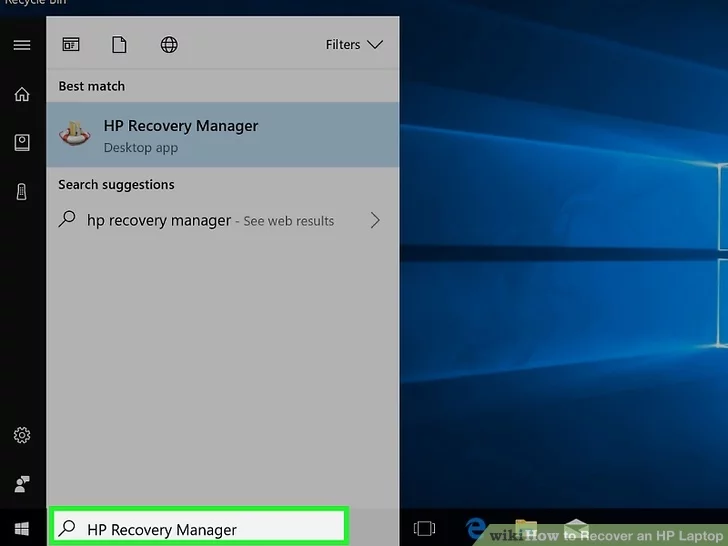Open the Windows Start button
The height and width of the screenshot is (546, 728).
(21, 527)
